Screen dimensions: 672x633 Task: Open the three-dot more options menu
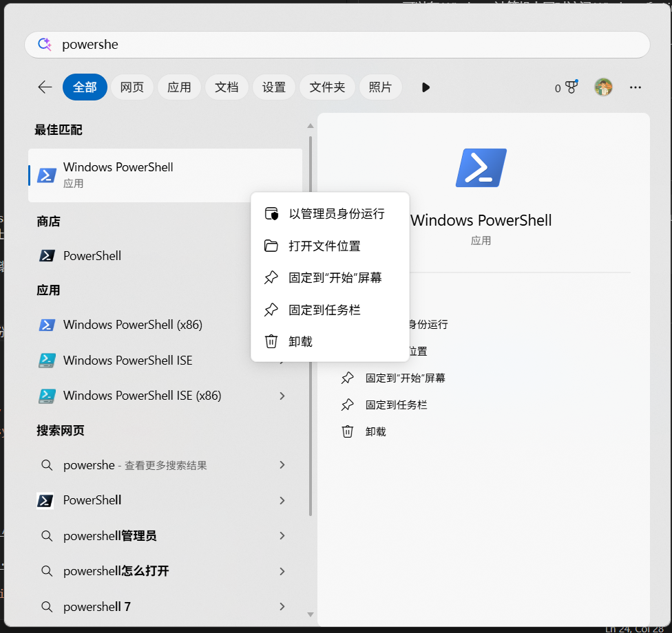tap(636, 87)
